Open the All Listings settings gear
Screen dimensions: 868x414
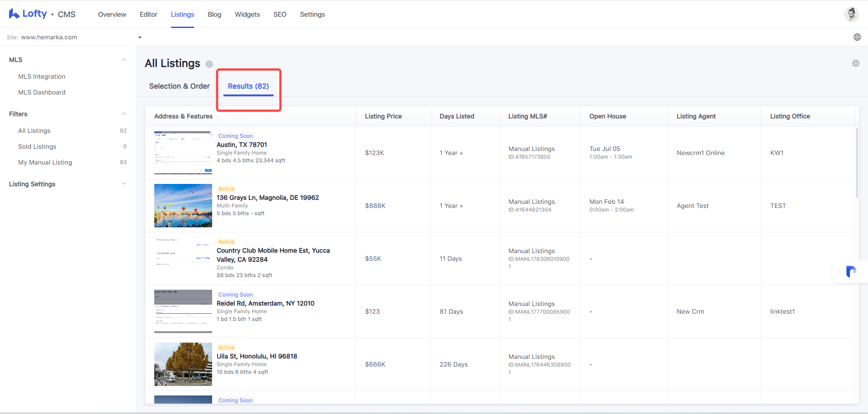[855, 63]
